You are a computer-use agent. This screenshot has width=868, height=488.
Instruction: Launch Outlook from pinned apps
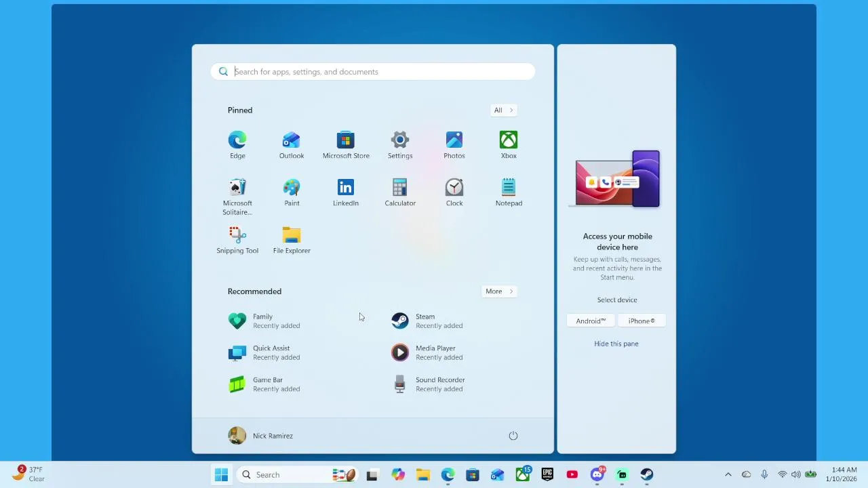pos(292,145)
